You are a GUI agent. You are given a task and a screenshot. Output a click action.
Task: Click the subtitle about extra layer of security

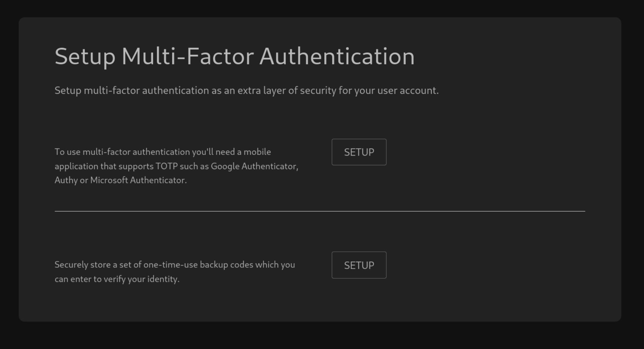(246, 90)
